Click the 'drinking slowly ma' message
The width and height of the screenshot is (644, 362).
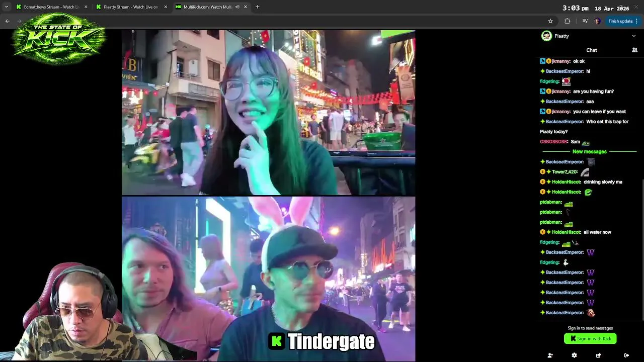point(603,182)
